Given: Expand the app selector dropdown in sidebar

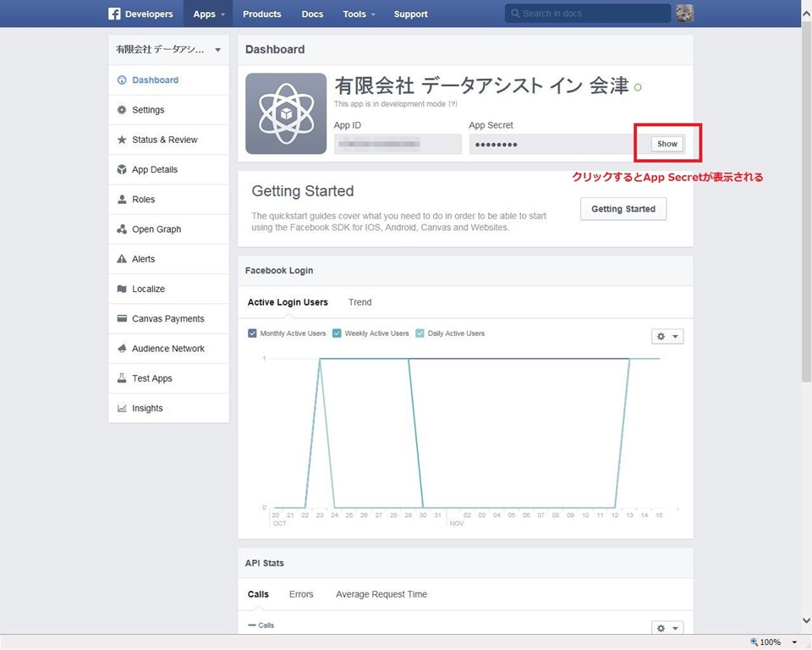Looking at the screenshot, I should pyautogui.click(x=218, y=50).
